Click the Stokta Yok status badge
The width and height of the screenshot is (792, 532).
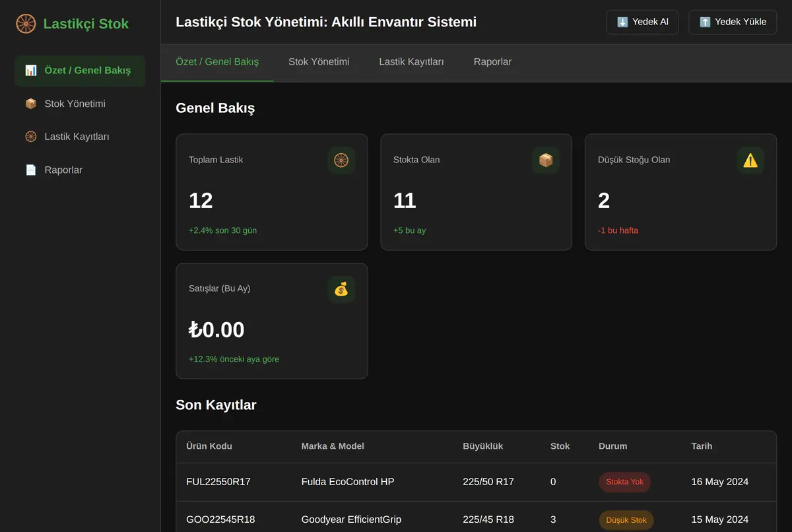pyautogui.click(x=625, y=482)
